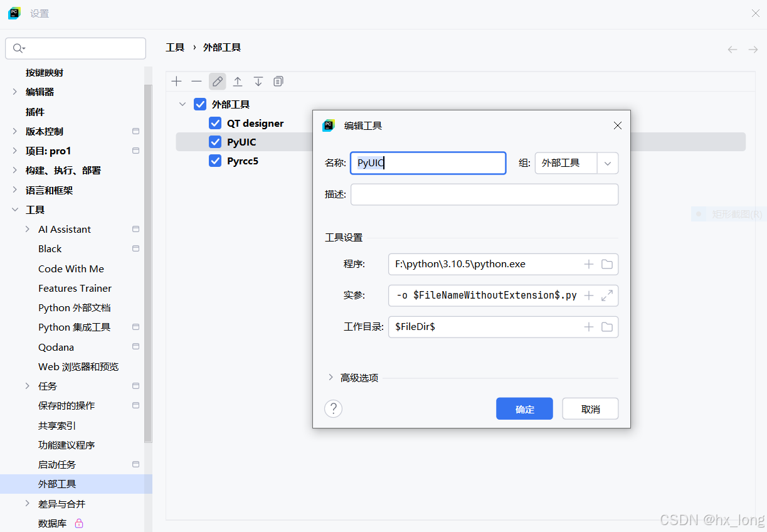Collapse the 外部工具 tree group

(x=182, y=104)
